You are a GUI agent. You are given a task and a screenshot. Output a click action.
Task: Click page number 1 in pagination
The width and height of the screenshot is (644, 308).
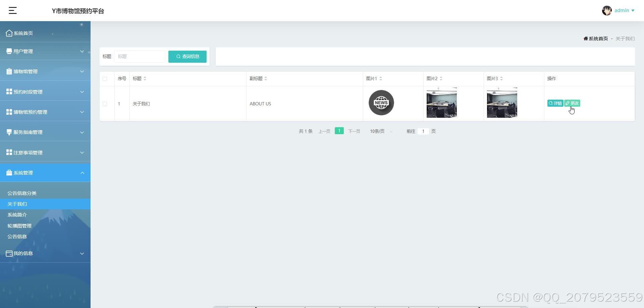[x=339, y=131]
